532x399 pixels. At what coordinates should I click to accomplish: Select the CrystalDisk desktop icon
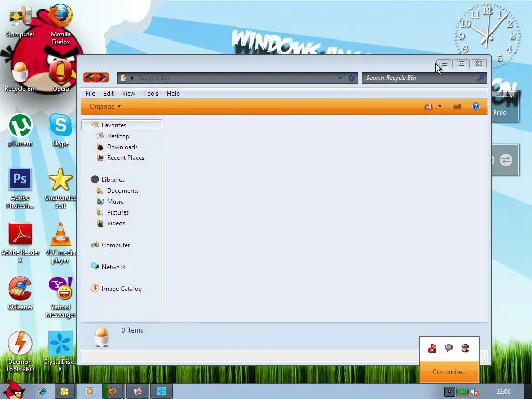(61, 352)
